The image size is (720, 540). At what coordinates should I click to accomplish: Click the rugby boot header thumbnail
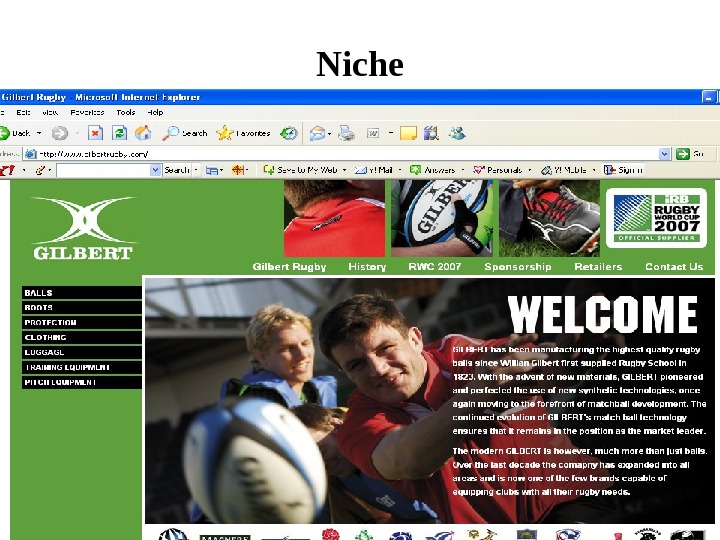(x=549, y=218)
